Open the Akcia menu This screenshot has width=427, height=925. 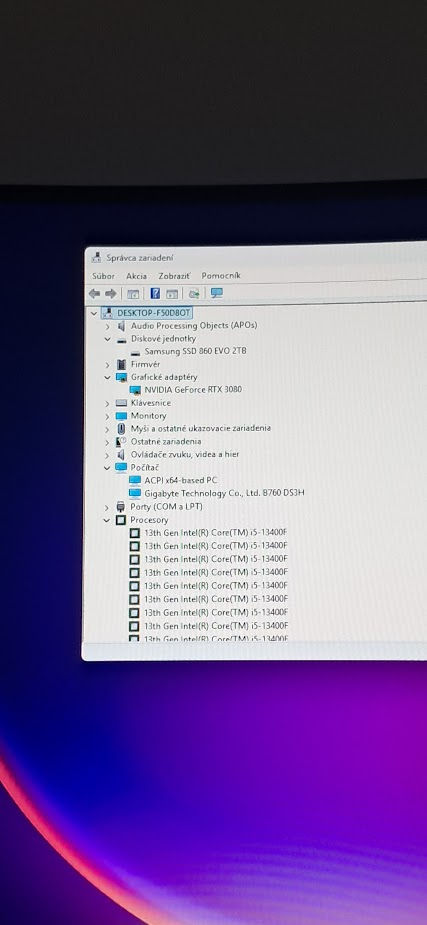136,276
